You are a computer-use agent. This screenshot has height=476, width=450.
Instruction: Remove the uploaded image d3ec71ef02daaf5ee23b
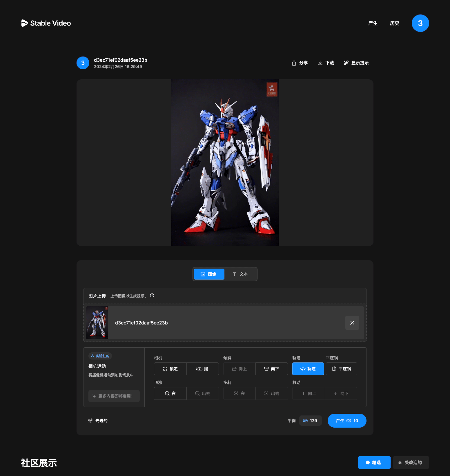coord(352,323)
